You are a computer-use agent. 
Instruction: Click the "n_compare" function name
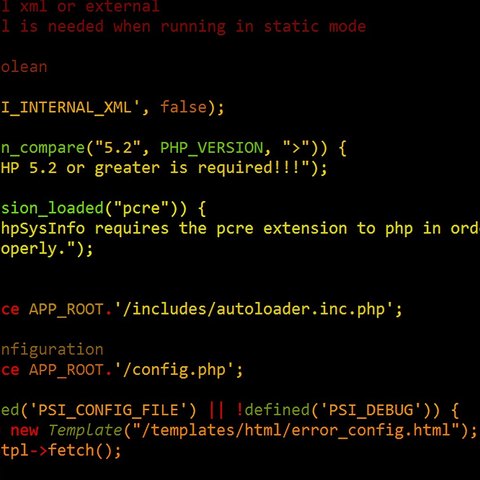click(x=43, y=148)
